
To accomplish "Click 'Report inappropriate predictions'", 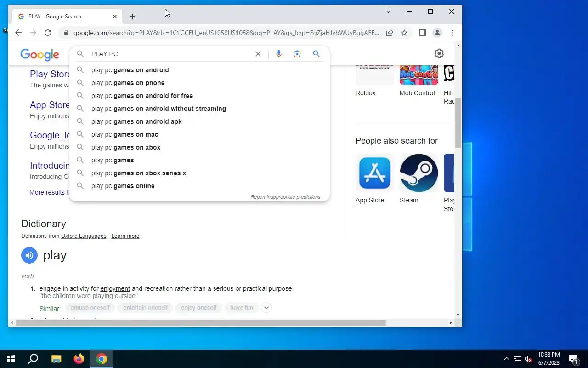I will tap(285, 197).
